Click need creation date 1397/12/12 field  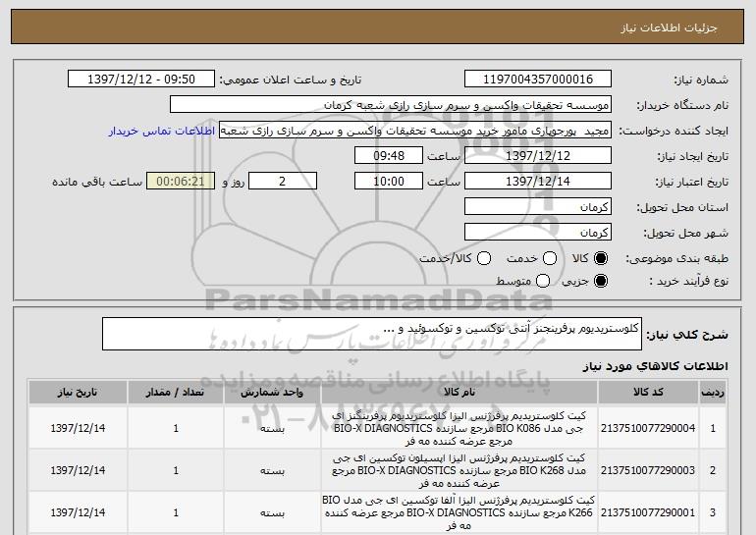[538, 156]
